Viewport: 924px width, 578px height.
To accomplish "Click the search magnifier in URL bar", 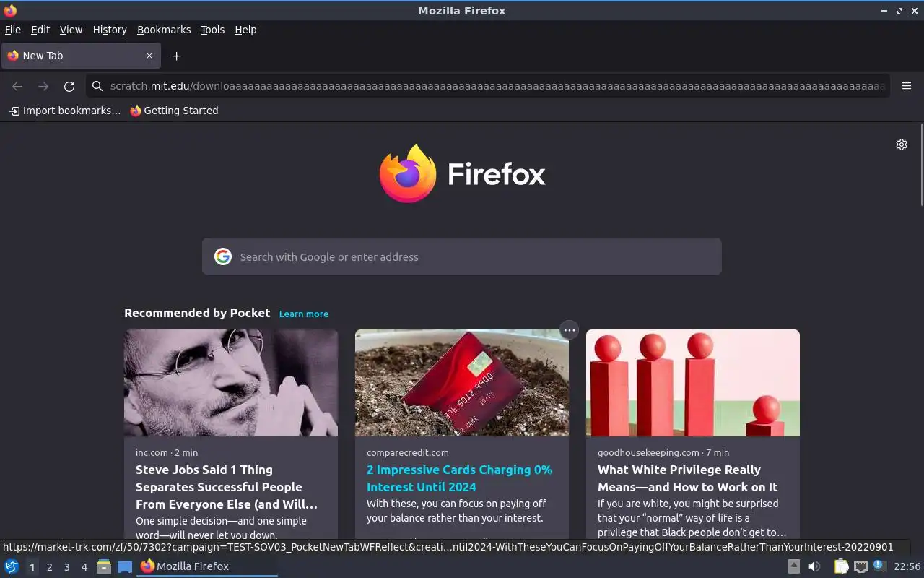I will 97,86.
